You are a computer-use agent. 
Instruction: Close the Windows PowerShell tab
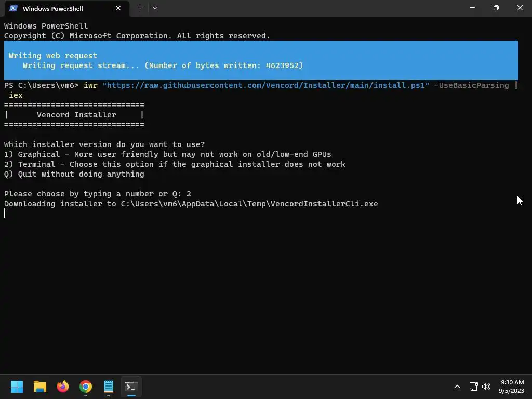[118, 8]
